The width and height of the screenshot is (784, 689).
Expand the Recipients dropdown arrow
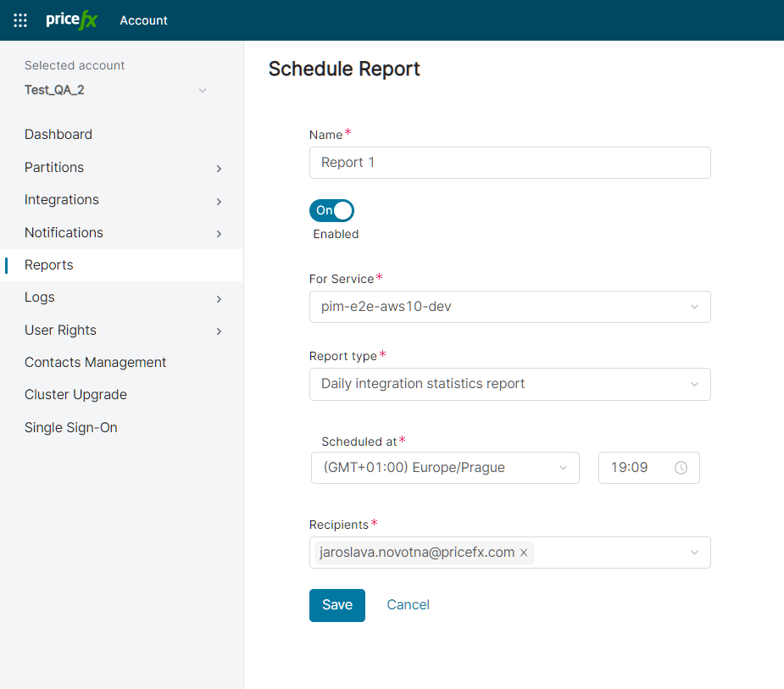click(x=694, y=553)
